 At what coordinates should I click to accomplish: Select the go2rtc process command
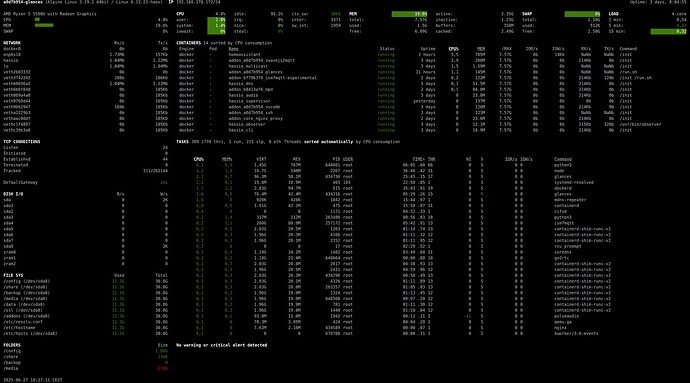click(562, 258)
